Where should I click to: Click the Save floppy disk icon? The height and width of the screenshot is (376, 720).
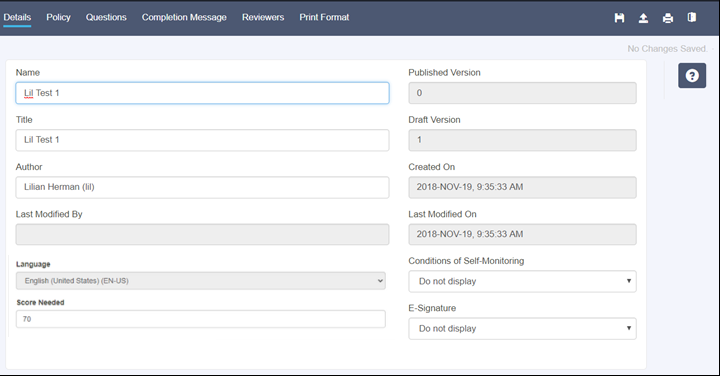pos(619,17)
